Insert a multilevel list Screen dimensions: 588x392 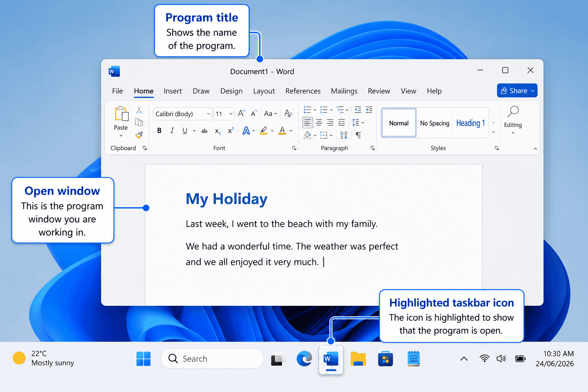click(x=340, y=110)
